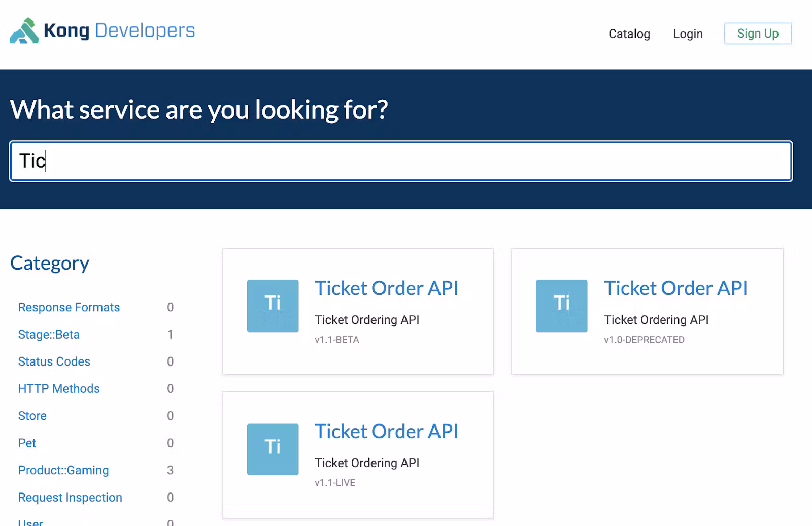Screen dimensions: 812x526
Task: Filter by Stage::Beta category
Action: click(49, 335)
